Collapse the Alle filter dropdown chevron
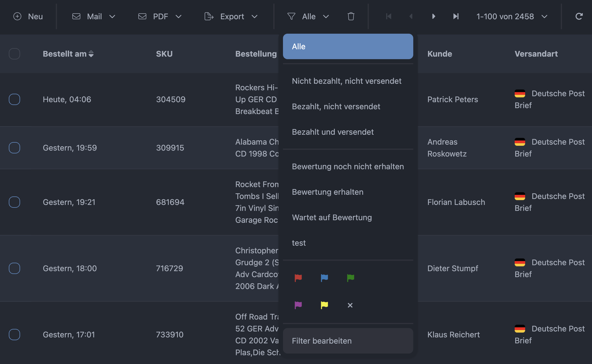592x364 pixels. point(326,16)
